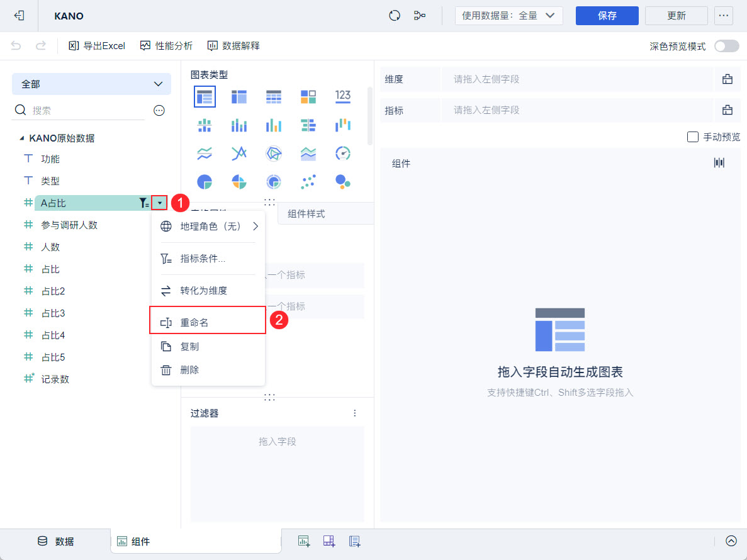Select the radar chart type
Screen dimensions: 747x560
coord(274,154)
